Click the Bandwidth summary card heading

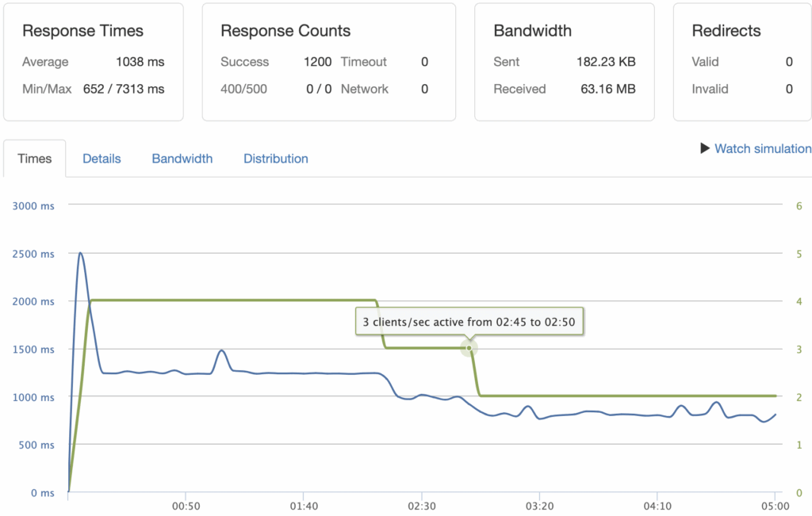point(531,31)
